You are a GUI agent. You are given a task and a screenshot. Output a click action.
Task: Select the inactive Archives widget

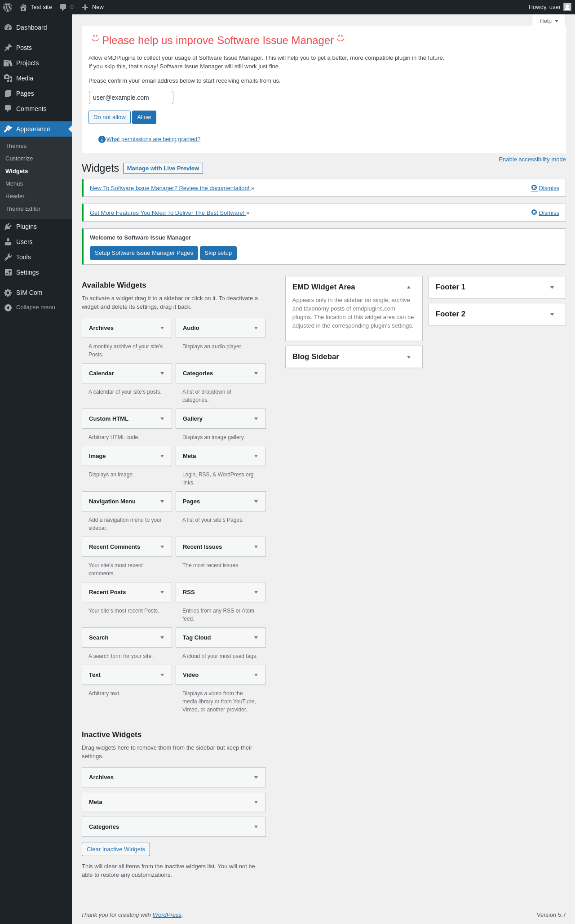tap(174, 777)
